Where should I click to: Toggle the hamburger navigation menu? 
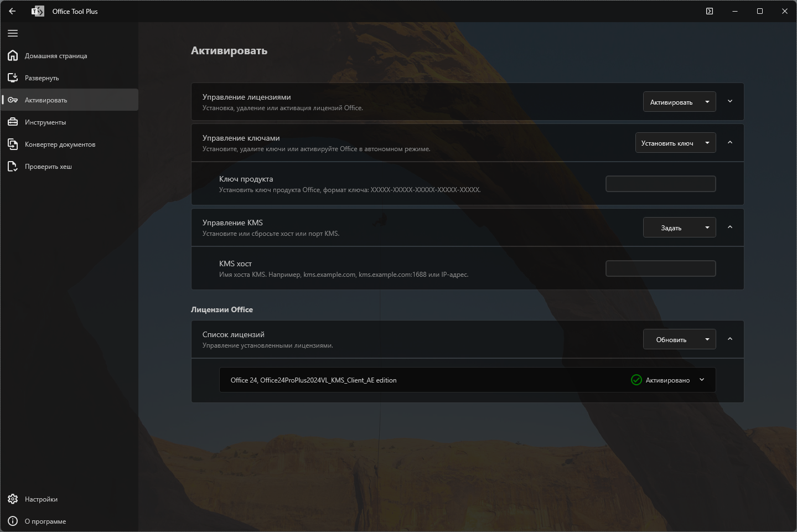[13, 33]
